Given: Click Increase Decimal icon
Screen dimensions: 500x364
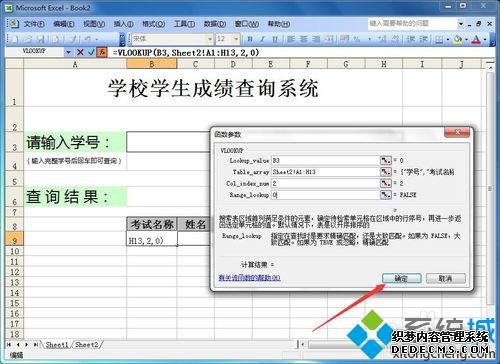Looking at the screenshot, I should pos(382,39).
